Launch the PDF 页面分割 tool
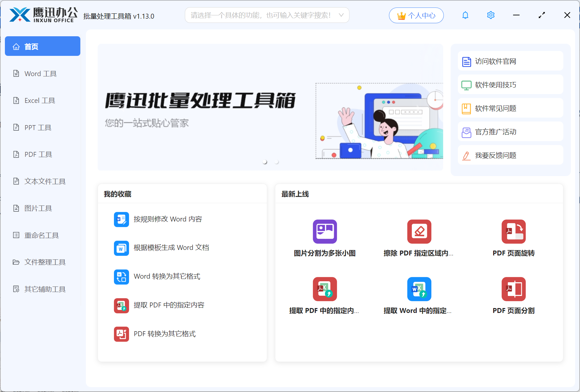This screenshot has width=580, height=392. point(513,296)
